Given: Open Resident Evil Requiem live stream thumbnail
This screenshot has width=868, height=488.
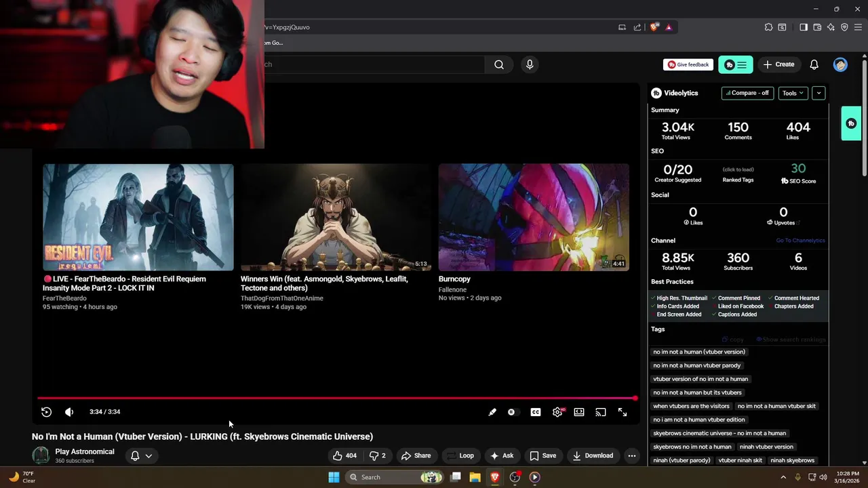Looking at the screenshot, I should coord(138,217).
